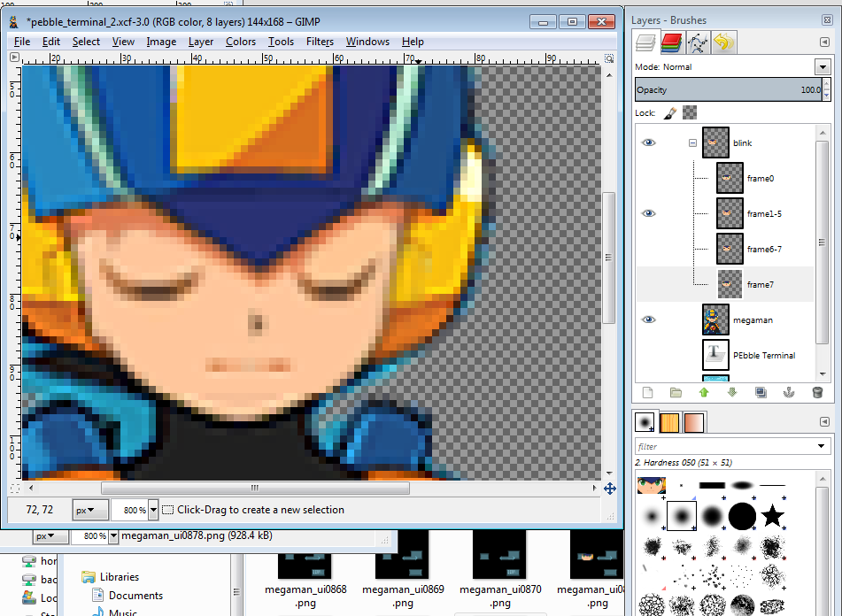Open the px unit dropdown in back window

click(50, 536)
